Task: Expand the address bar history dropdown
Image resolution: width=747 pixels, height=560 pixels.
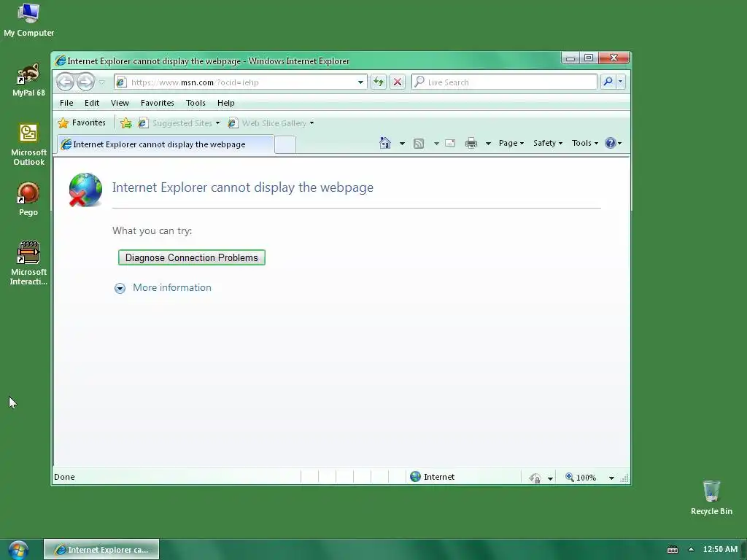Action: pyautogui.click(x=360, y=82)
